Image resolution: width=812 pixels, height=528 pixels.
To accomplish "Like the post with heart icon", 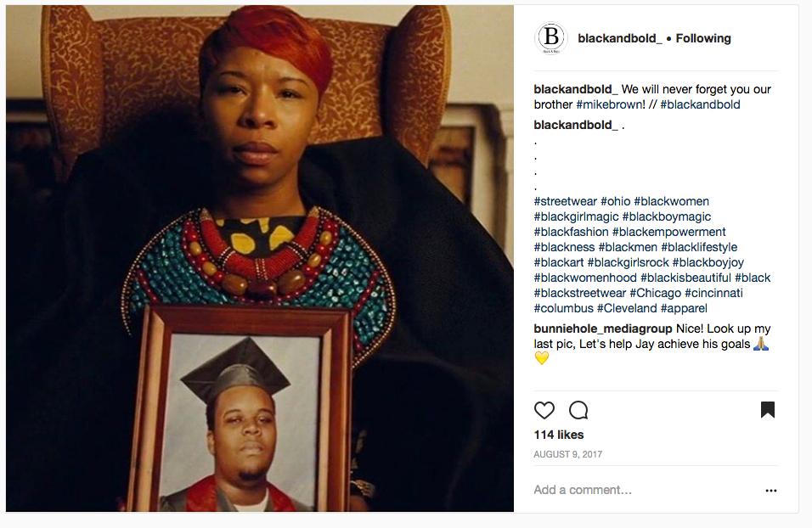I will (x=544, y=410).
